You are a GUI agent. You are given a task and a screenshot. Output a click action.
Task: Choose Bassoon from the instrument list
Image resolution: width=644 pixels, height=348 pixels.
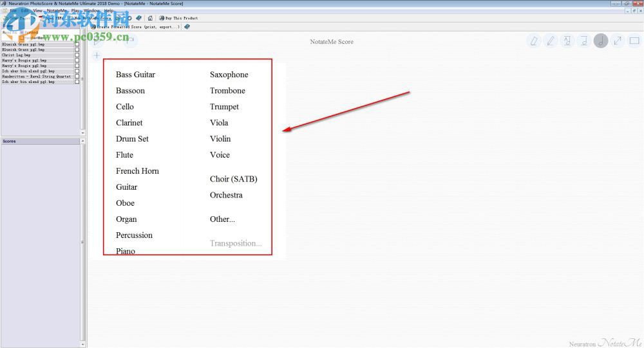[x=130, y=91]
